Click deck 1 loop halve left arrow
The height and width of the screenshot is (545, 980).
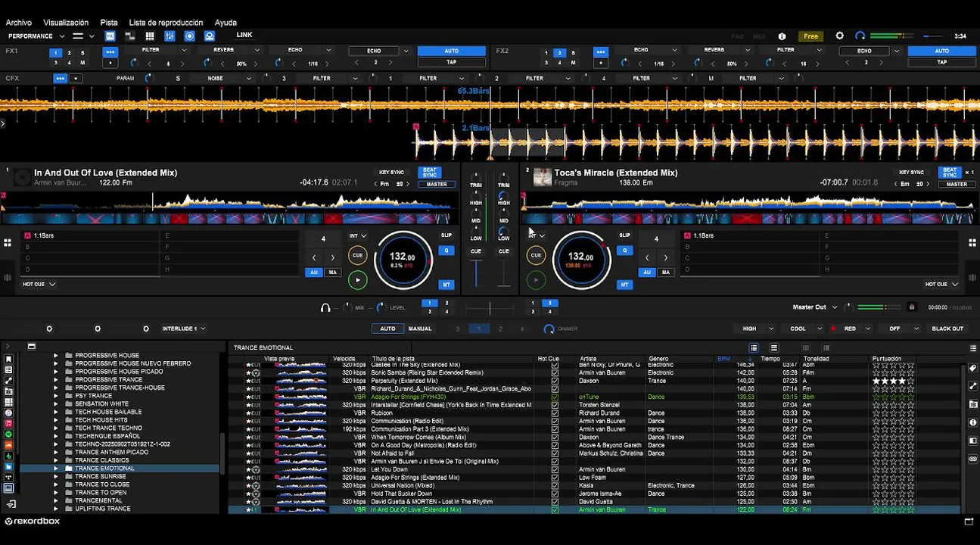click(x=314, y=258)
